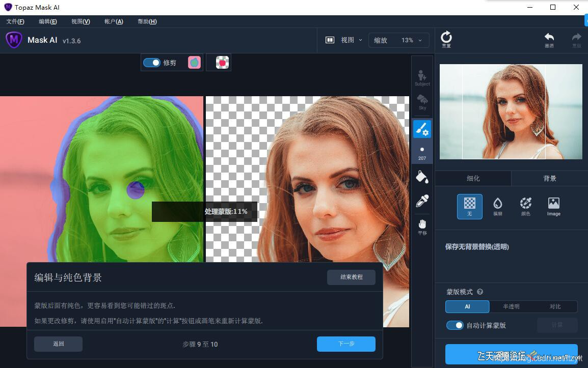Disable 自动计算蒙版 automatic mask calculation
The width and height of the screenshot is (588, 368).
[455, 325]
